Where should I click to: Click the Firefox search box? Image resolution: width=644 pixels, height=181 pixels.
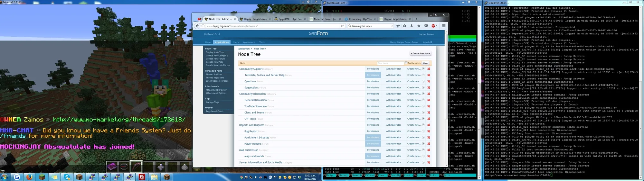(370, 26)
